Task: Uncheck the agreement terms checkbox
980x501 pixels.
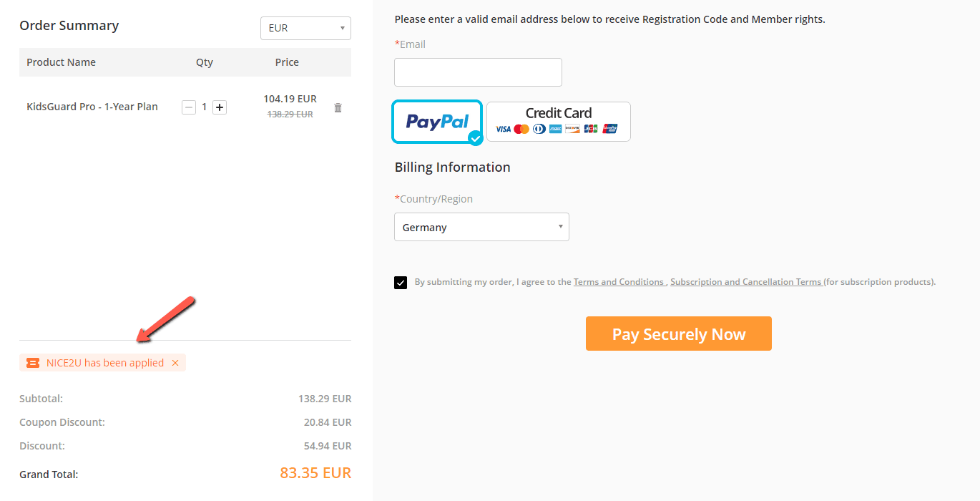Action: coord(401,282)
